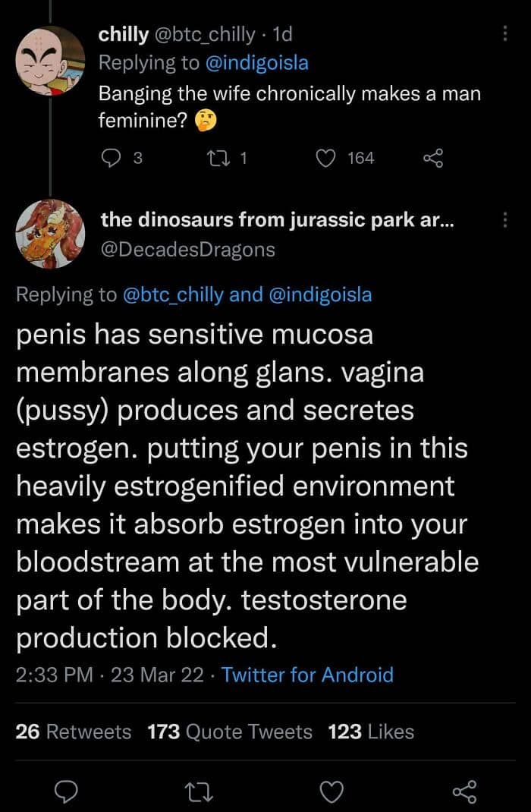Screen dimensions: 531x812
Task: Open DecadesDragons profile avatar
Action: pos(50,235)
